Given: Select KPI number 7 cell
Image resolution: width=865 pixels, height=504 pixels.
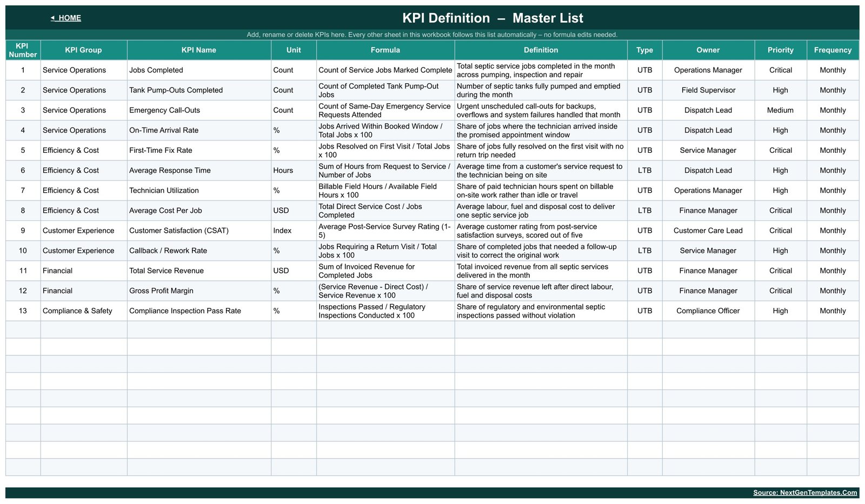Looking at the screenshot, I should point(23,190).
